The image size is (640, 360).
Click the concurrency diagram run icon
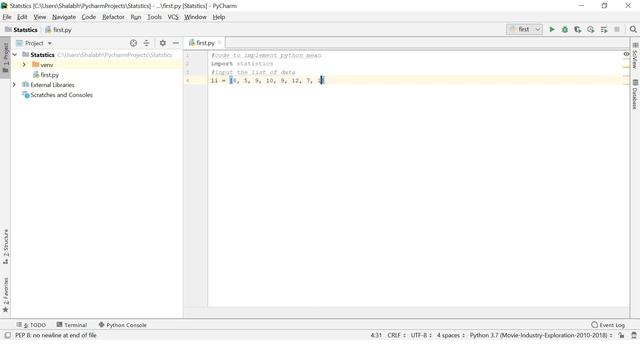[x=604, y=29]
